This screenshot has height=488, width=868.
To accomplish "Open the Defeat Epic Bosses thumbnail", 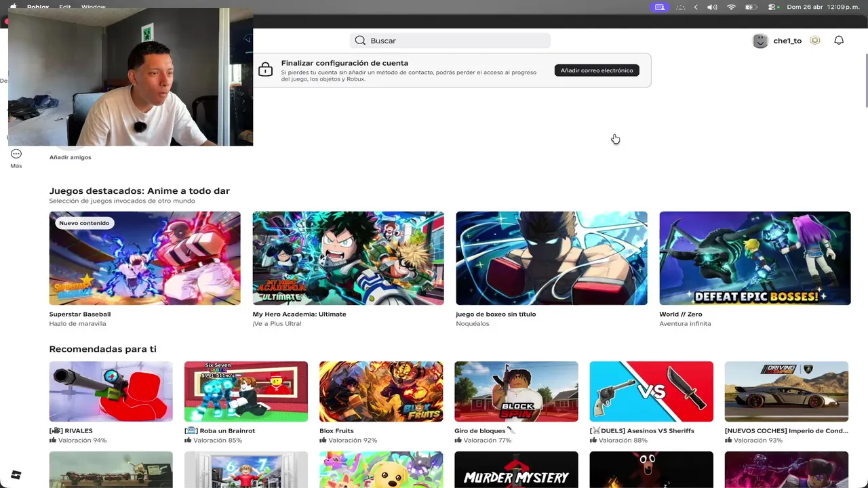I will point(755,258).
